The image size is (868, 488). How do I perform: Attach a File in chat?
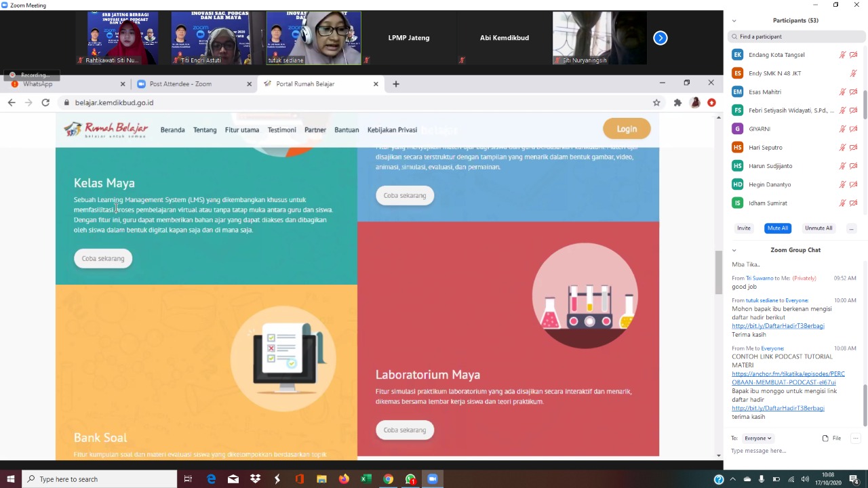tap(831, 439)
